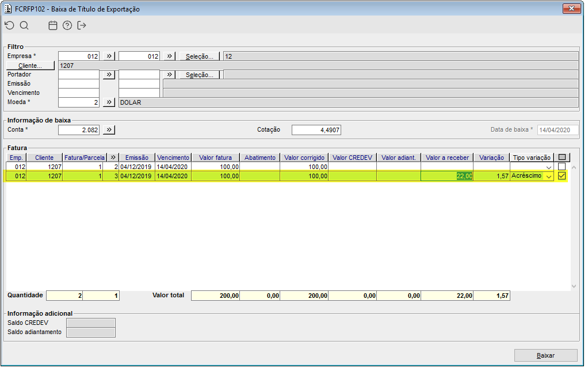The image size is (588, 368).
Task: Sort by Vencimento column header
Action: click(x=173, y=158)
